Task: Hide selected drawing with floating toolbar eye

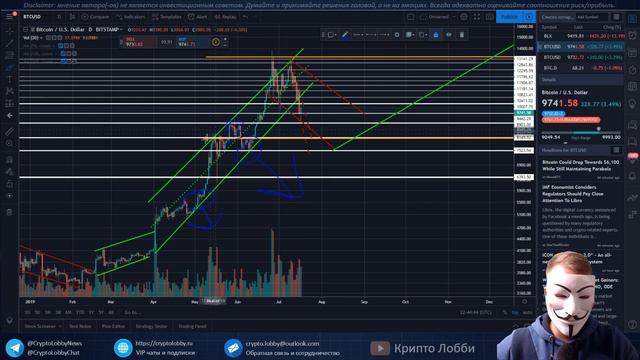Action: [449, 35]
